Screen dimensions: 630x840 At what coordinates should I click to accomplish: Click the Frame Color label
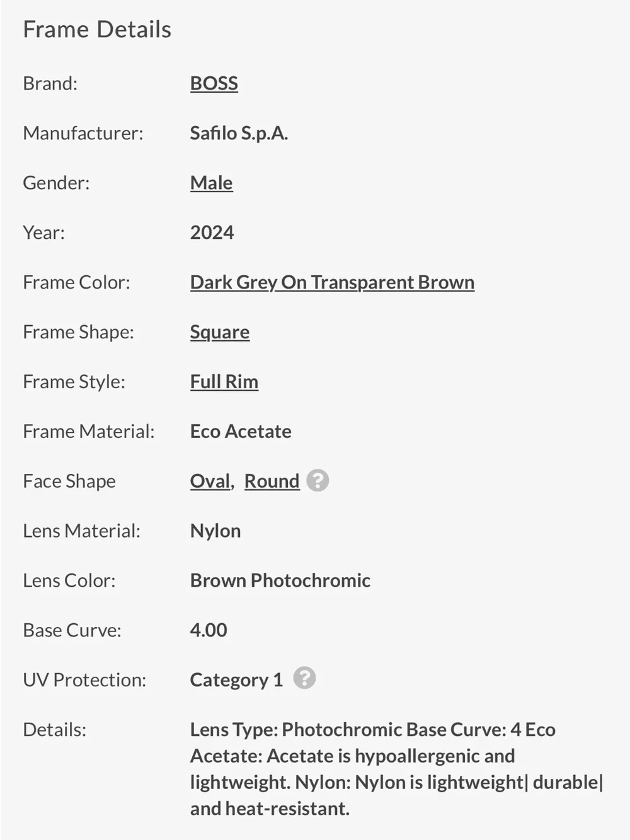coord(76,282)
